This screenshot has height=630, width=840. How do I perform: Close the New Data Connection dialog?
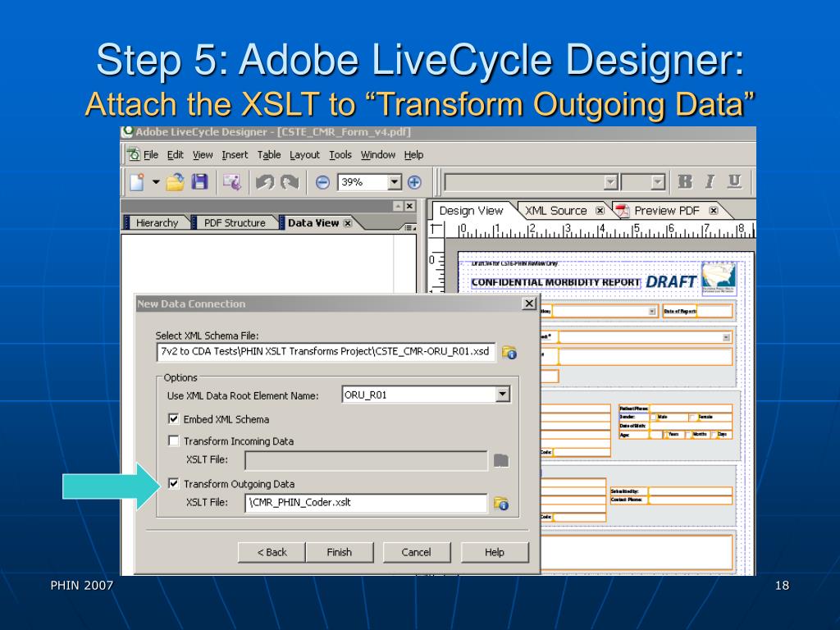(x=529, y=304)
